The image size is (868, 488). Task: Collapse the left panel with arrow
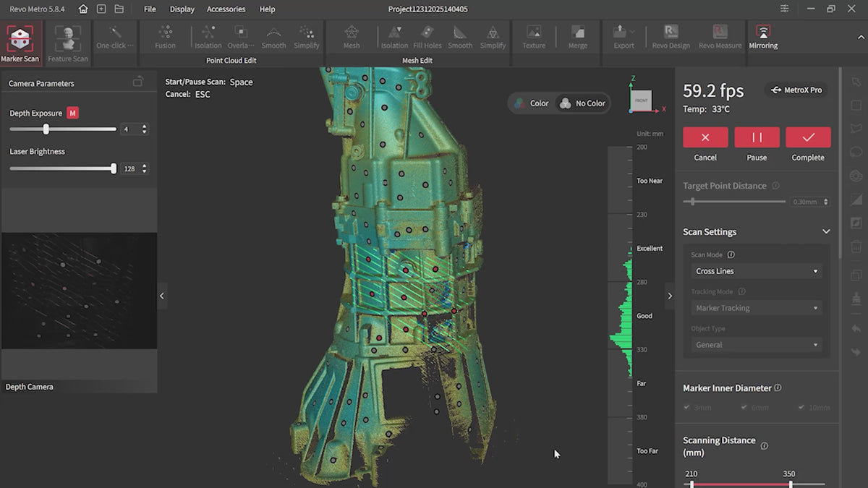pos(161,296)
